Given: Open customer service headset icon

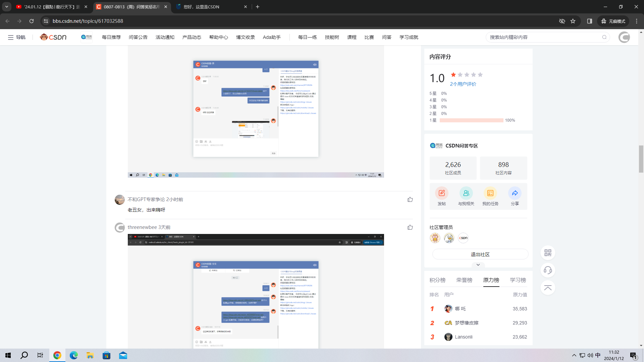Looking at the screenshot, I should [548, 270].
